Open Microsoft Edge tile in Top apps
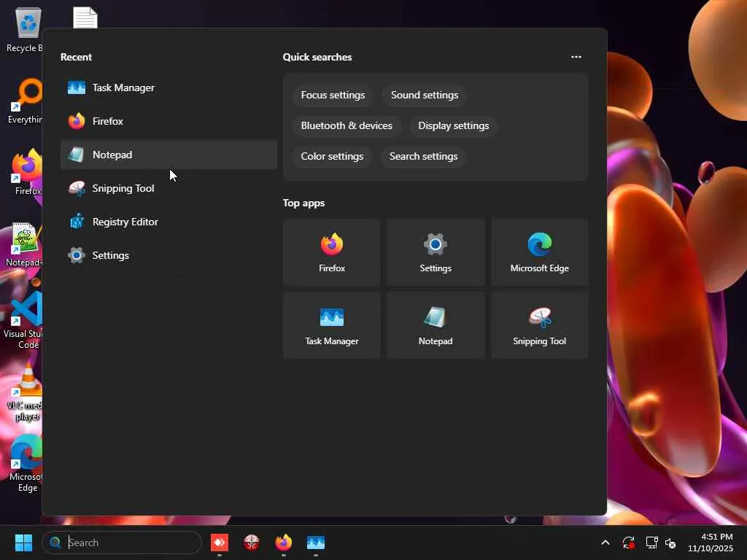 [x=539, y=252]
